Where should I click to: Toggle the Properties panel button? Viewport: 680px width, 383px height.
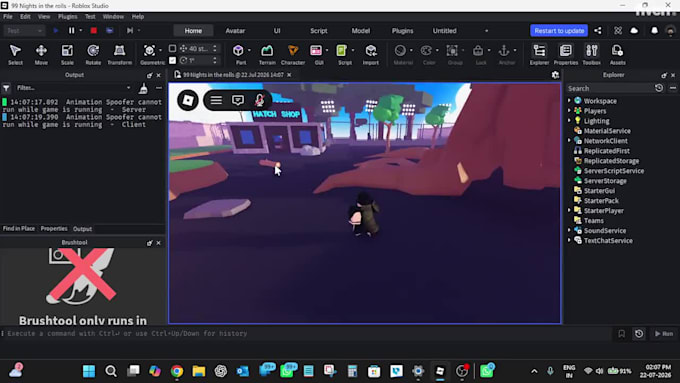566,54
